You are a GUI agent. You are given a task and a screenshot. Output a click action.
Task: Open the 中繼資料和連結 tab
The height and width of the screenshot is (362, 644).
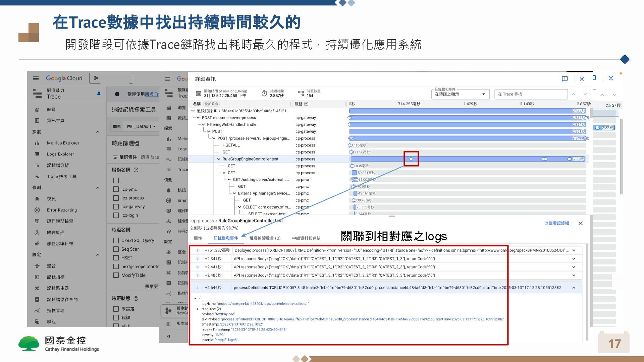(x=306, y=238)
